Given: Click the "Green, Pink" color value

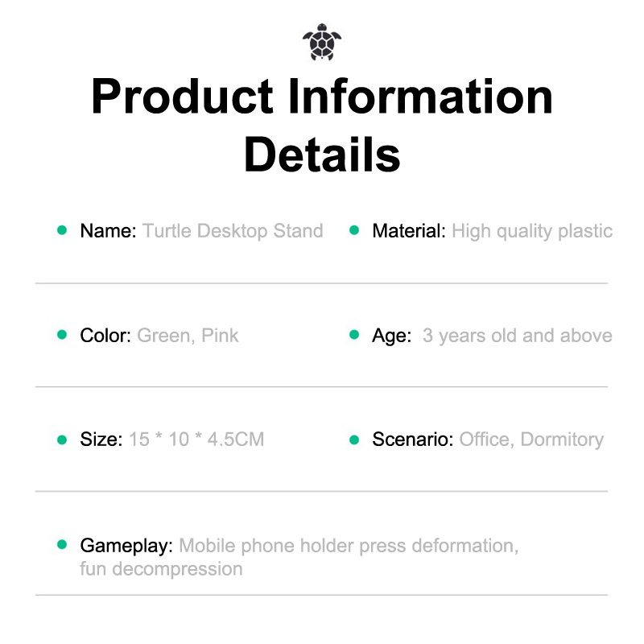Looking at the screenshot, I should (x=188, y=335).
